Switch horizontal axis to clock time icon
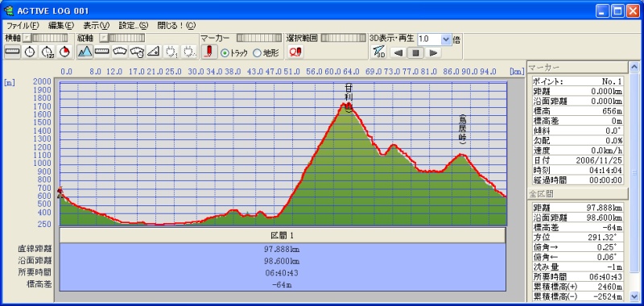 (30, 52)
